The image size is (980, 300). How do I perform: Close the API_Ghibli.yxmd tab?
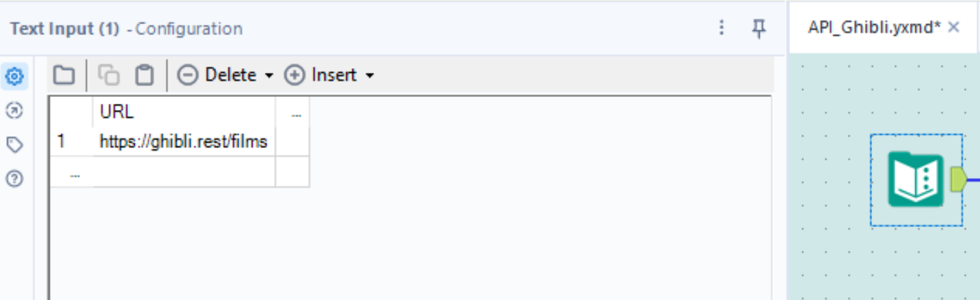click(954, 28)
